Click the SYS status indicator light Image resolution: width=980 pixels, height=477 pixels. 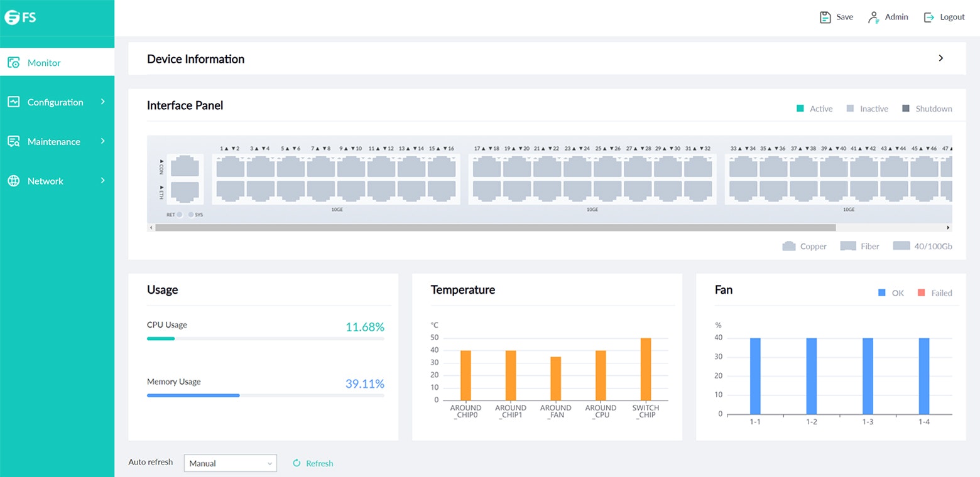pos(190,214)
